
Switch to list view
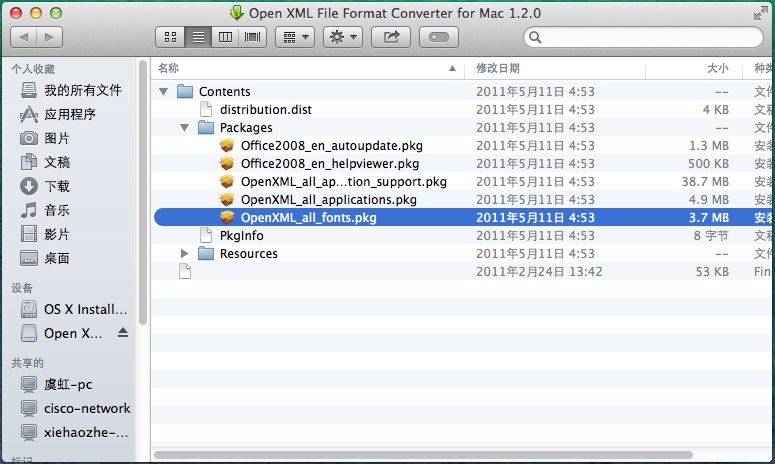pyautogui.click(x=198, y=37)
